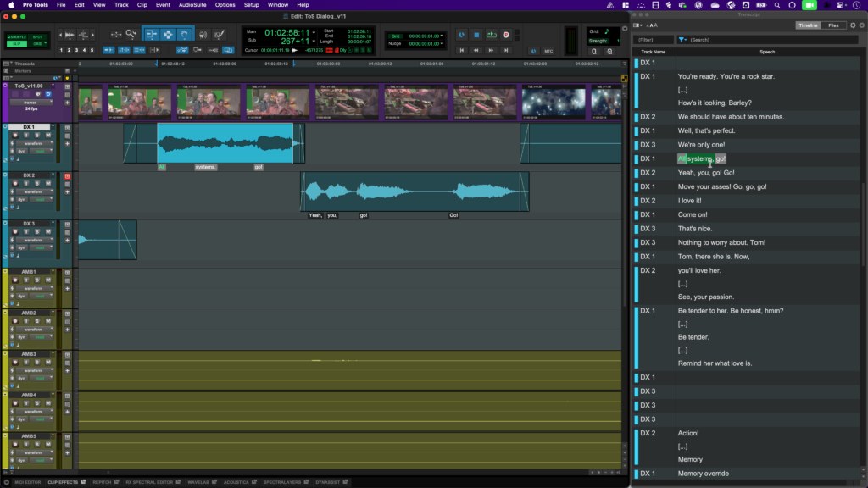Viewport: 868px width, 488px height.
Task: Select the Grabber hand tool
Action: click(x=183, y=35)
